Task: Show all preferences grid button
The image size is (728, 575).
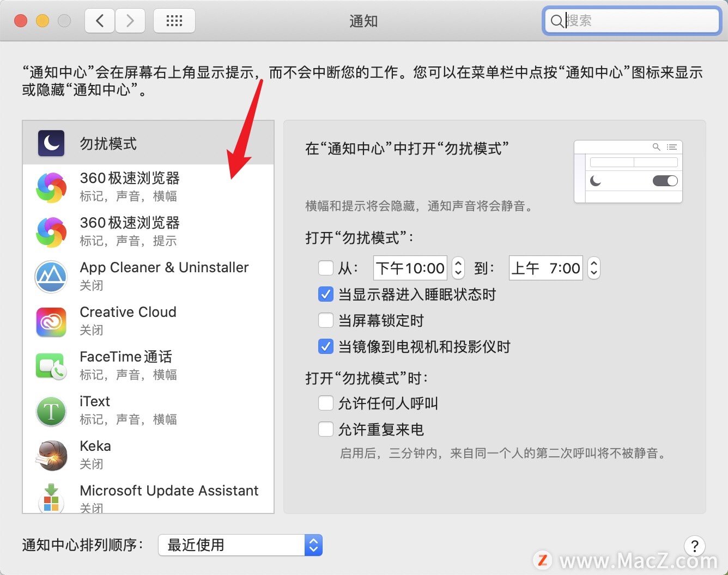Action: 174,21
